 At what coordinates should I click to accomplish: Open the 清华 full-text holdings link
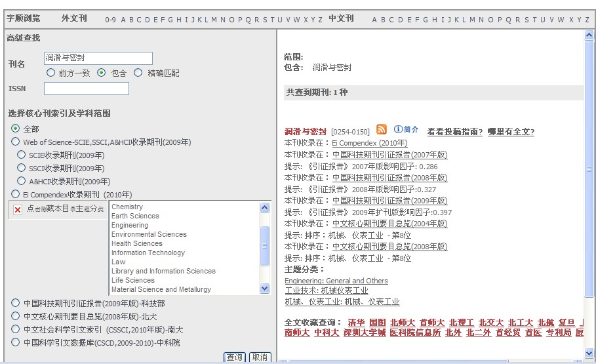point(356,323)
